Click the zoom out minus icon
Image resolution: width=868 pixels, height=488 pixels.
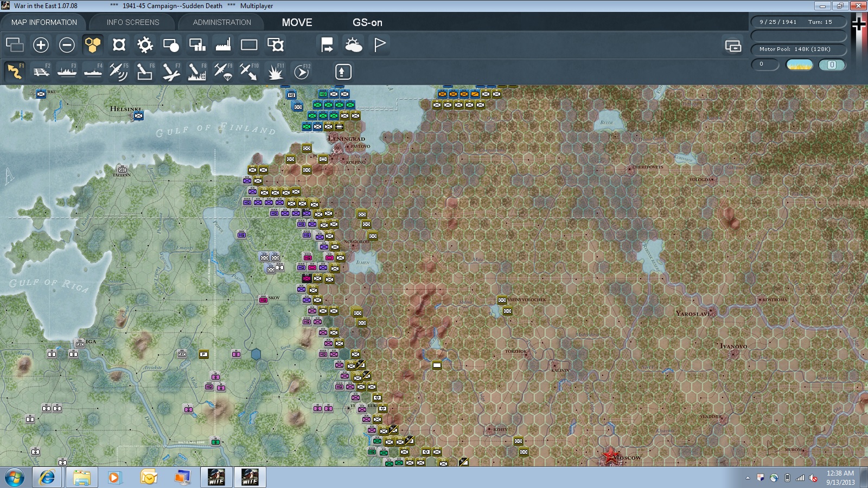click(x=67, y=44)
